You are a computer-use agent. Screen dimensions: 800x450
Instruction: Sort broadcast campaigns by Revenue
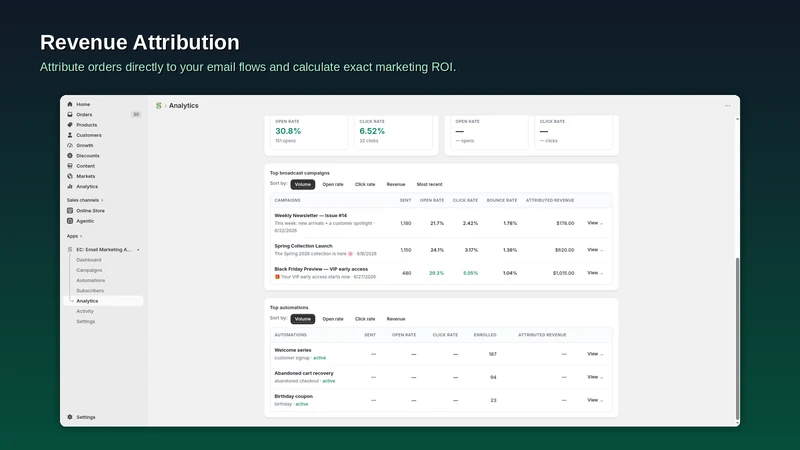coord(396,184)
